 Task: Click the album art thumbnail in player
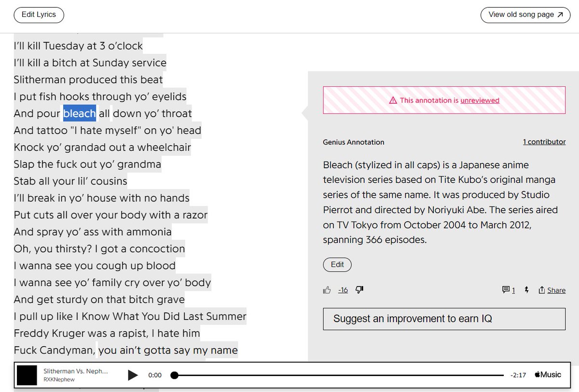tap(27, 375)
